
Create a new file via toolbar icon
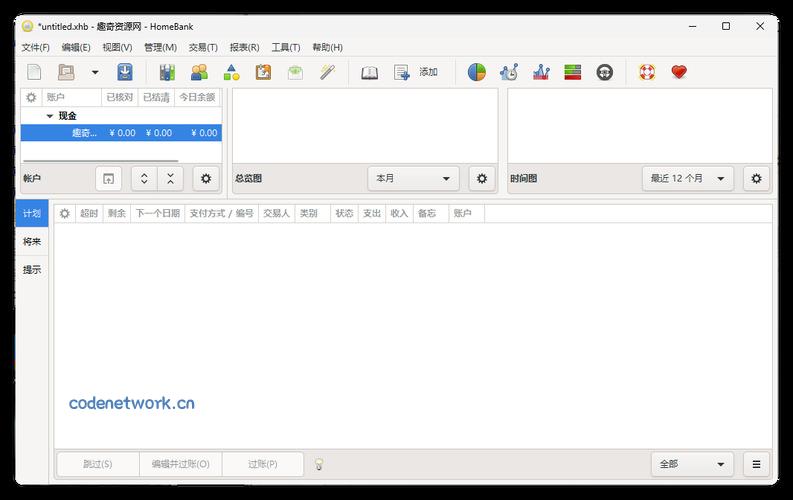(34, 72)
